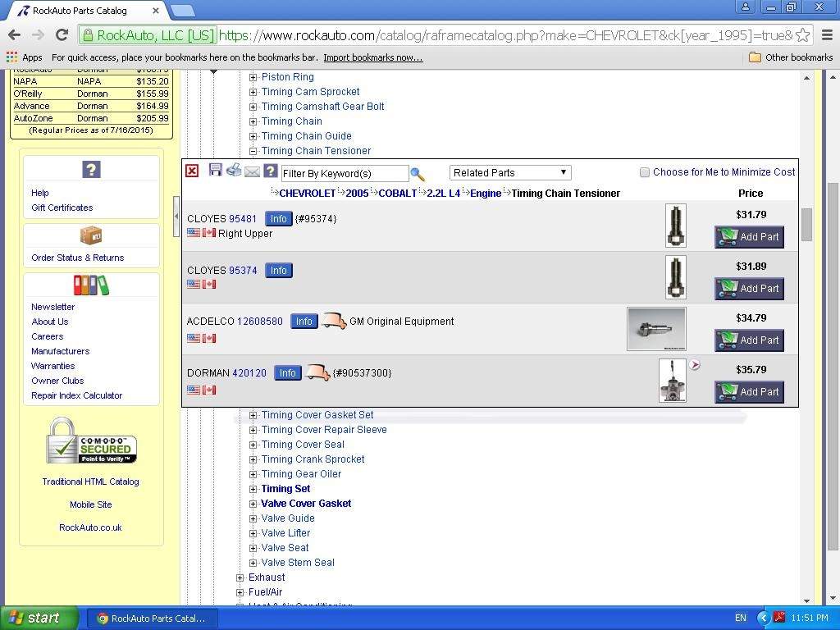Open thumbnail image of CLOYES 95374 tensioner
The width and height of the screenshot is (840, 630).
[676, 277]
